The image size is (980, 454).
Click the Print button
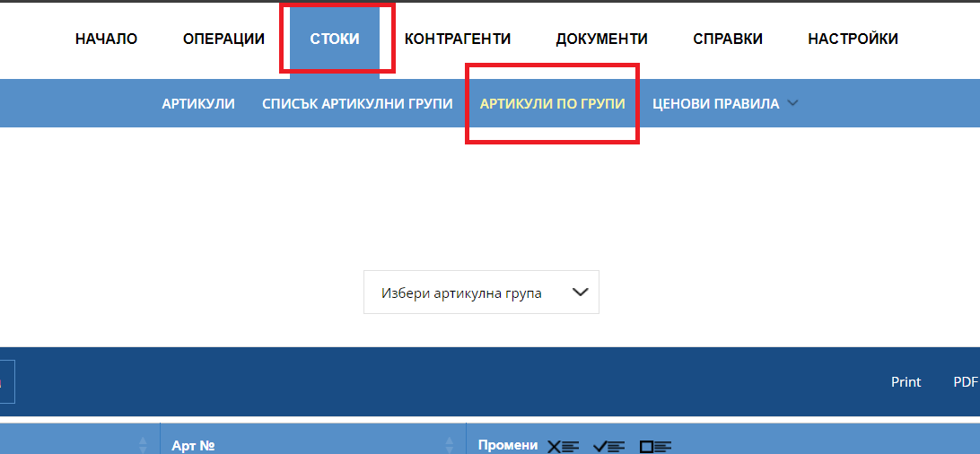click(x=906, y=382)
